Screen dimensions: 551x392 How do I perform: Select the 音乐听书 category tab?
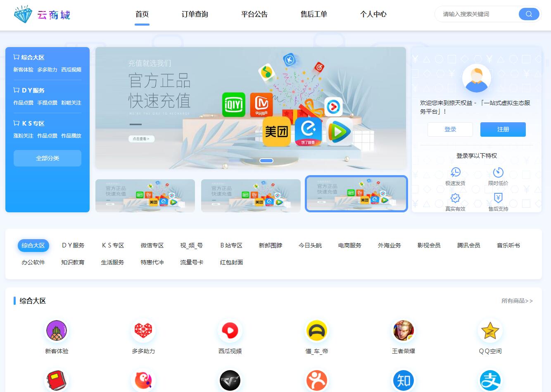click(x=508, y=245)
